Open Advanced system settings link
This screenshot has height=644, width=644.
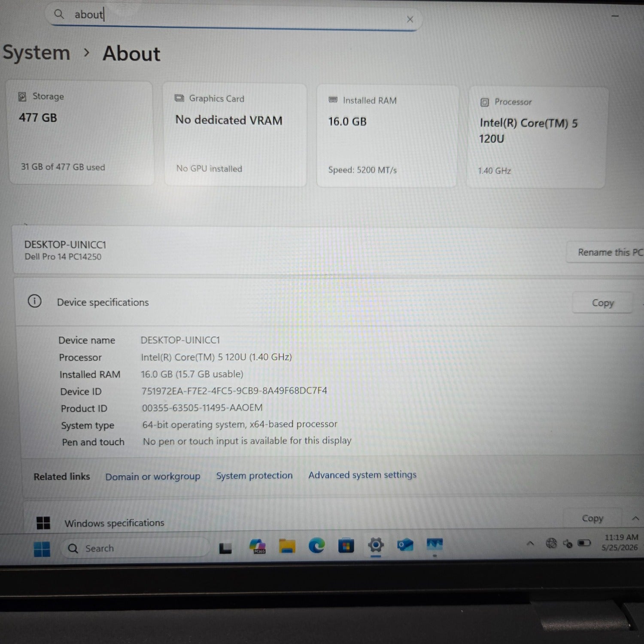[x=362, y=475]
